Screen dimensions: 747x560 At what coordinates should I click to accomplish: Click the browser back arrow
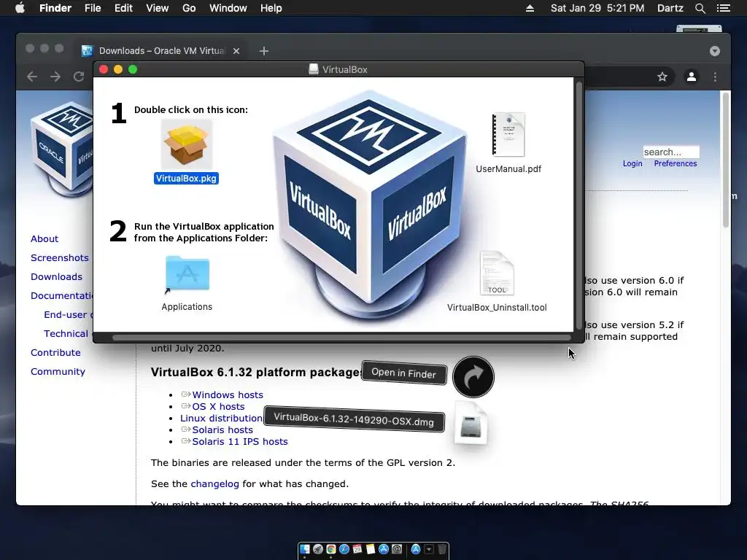point(32,77)
